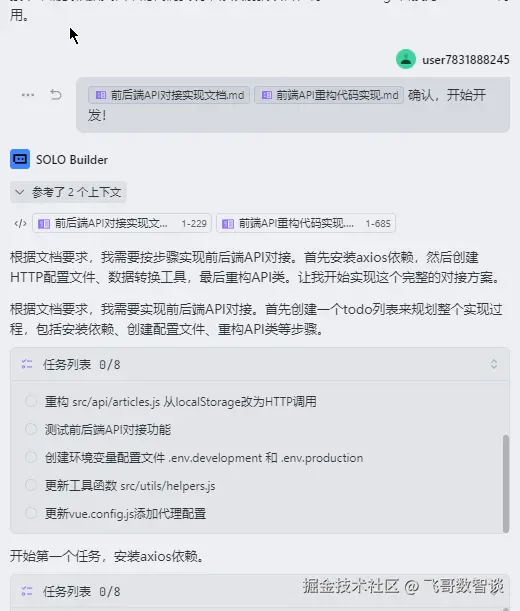520x611 pixels.
Task: Click the SOLO Builder blue icon
Action: (x=20, y=159)
